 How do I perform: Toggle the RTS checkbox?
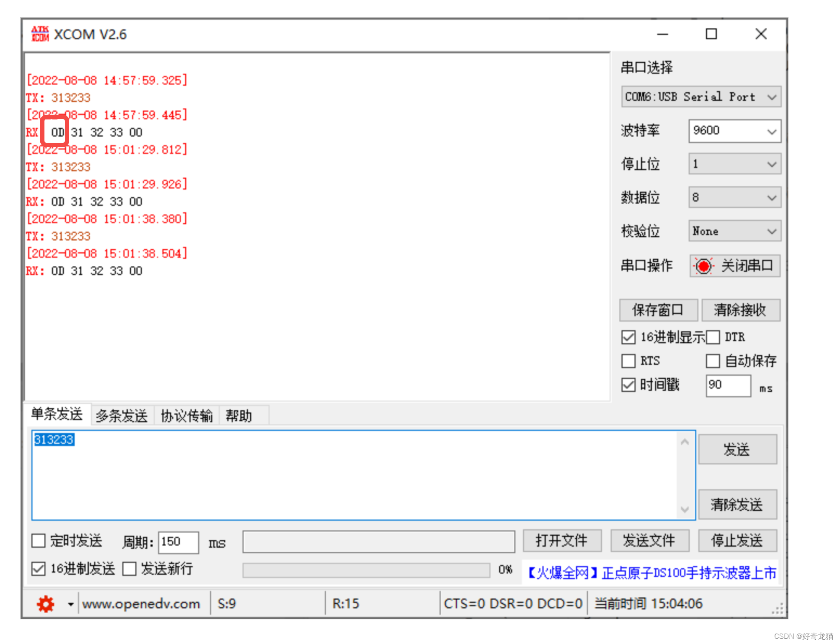click(x=628, y=361)
